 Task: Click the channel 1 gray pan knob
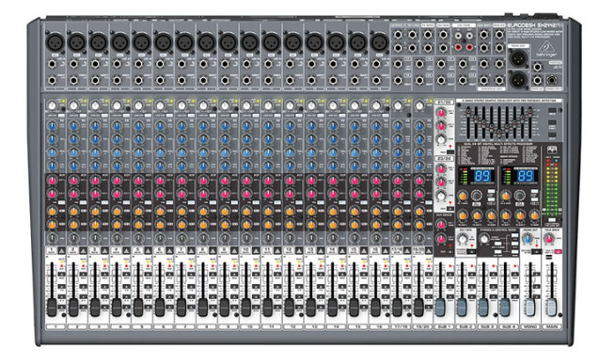point(52,239)
